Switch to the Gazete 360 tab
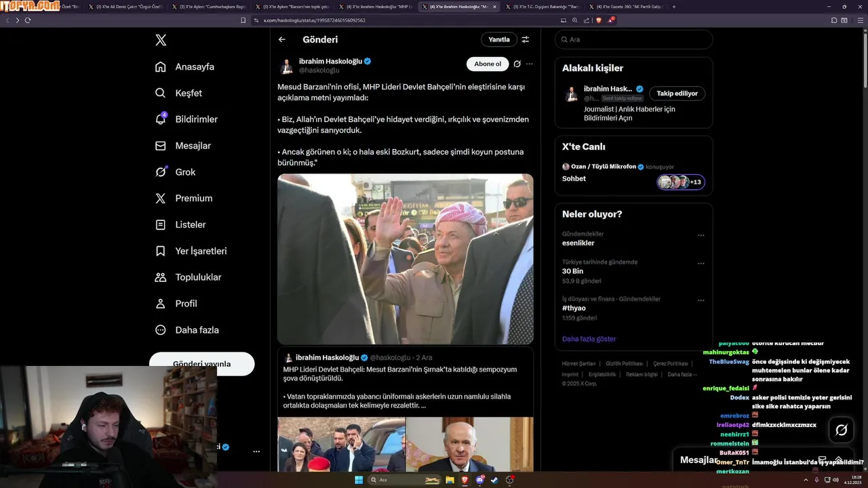The height and width of the screenshot is (488, 868). [627, 7]
